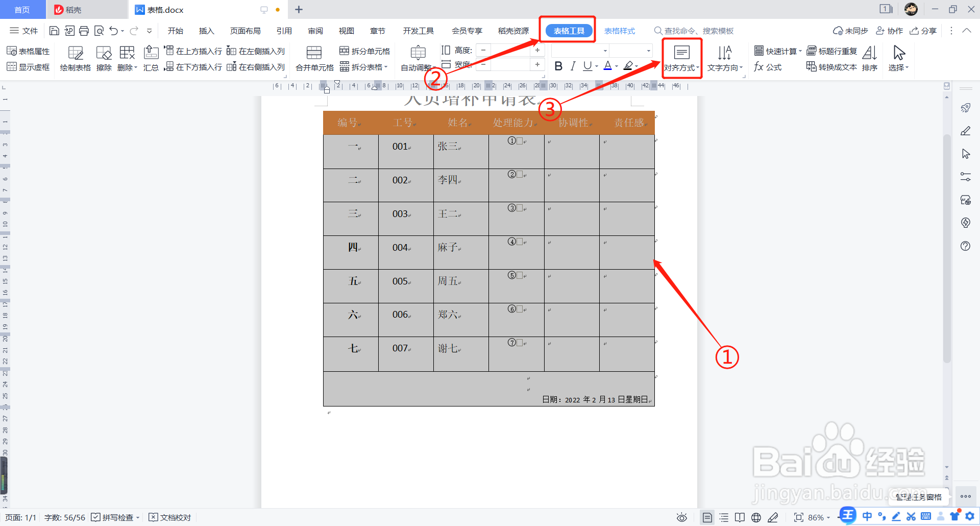Select the 绘制表格 drawing tool
Image resolution: width=980 pixels, height=526 pixels.
(75, 58)
